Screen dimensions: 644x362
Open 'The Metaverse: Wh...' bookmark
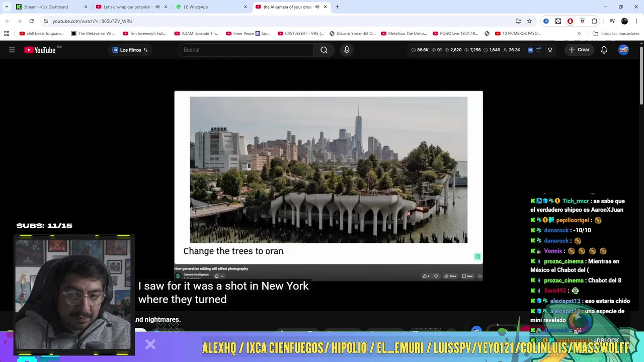click(93, 34)
